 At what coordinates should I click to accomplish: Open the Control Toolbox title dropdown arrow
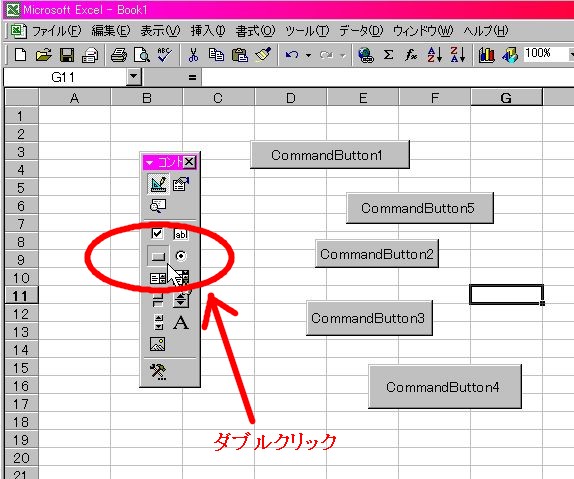149,162
